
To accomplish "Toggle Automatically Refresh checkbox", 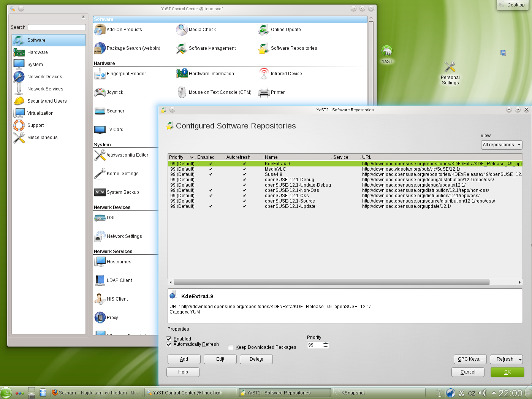I will click(169, 344).
